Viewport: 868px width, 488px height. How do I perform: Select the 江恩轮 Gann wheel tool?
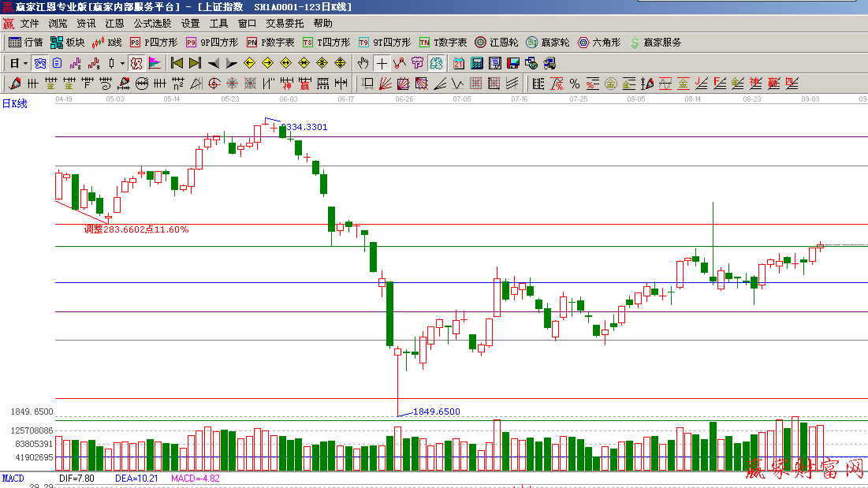[x=496, y=43]
